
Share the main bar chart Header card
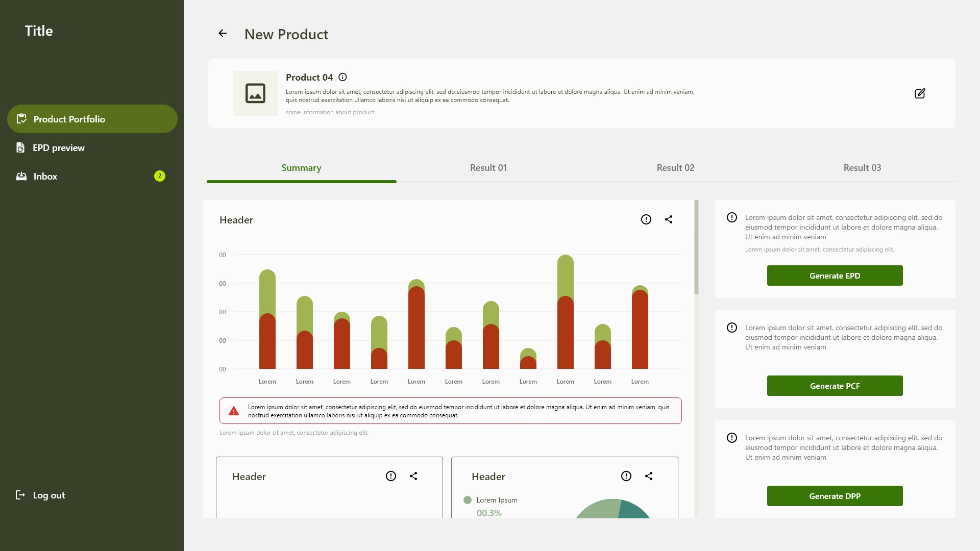coord(669,219)
